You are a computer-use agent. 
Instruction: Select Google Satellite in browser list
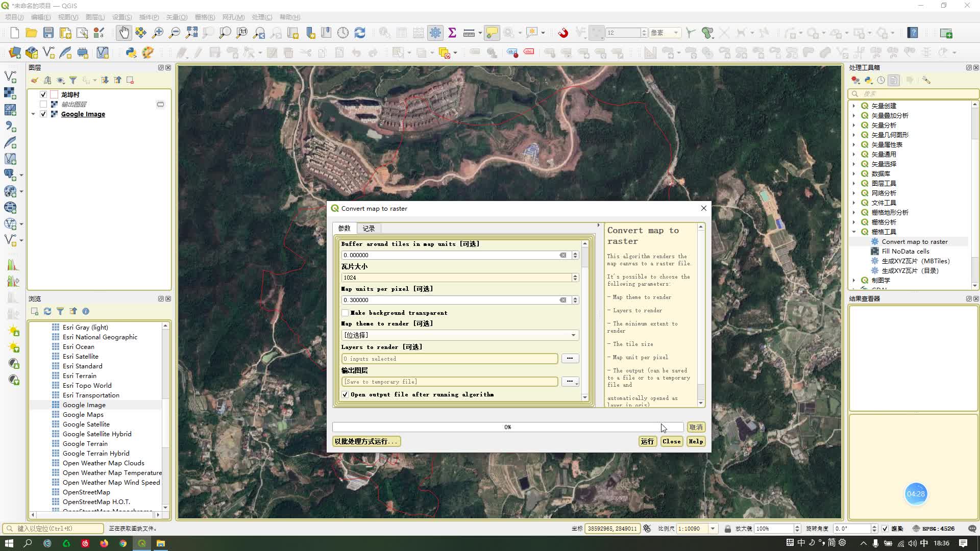(86, 424)
